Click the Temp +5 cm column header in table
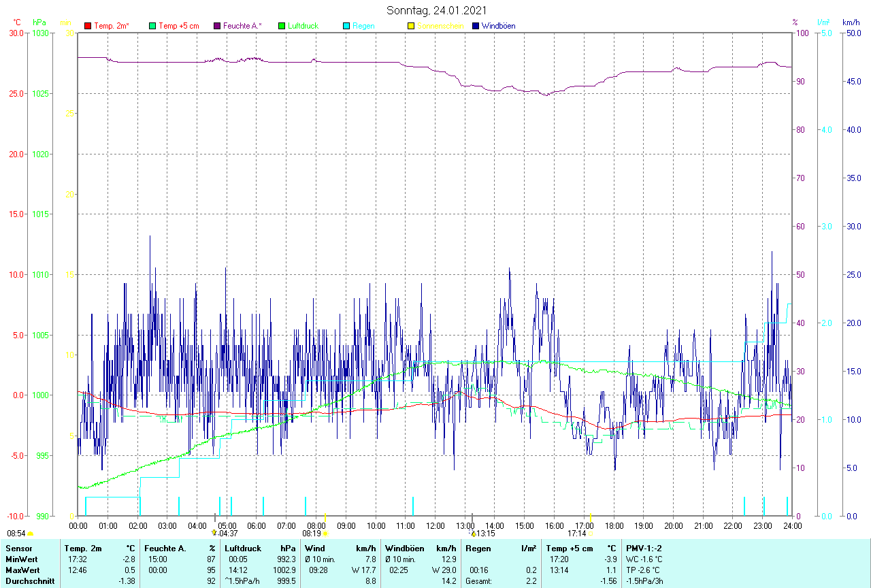The height and width of the screenshot is (588, 871). (x=570, y=548)
